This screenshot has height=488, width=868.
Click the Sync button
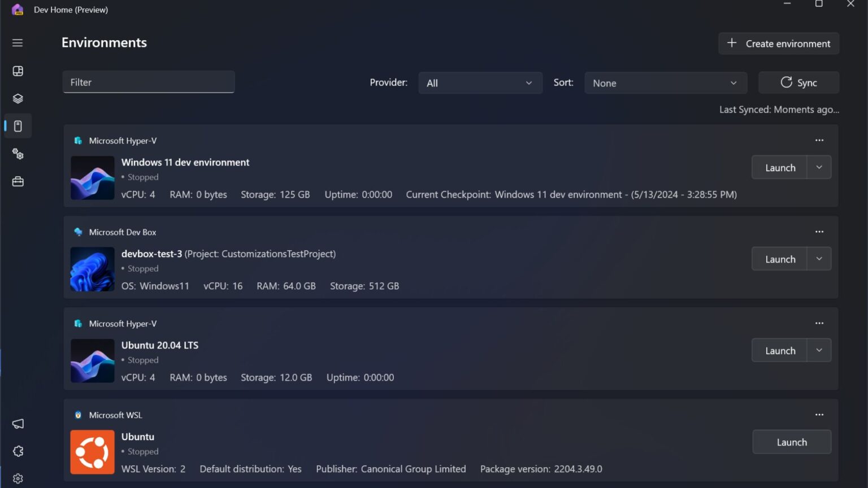pyautogui.click(x=798, y=82)
